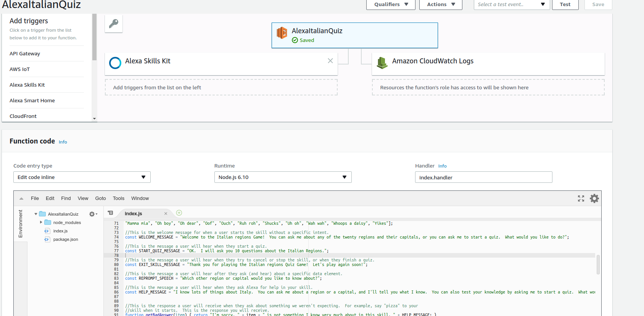Open the File menu in the editor
This screenshot has height=316, width=644.
pos(35,198)
